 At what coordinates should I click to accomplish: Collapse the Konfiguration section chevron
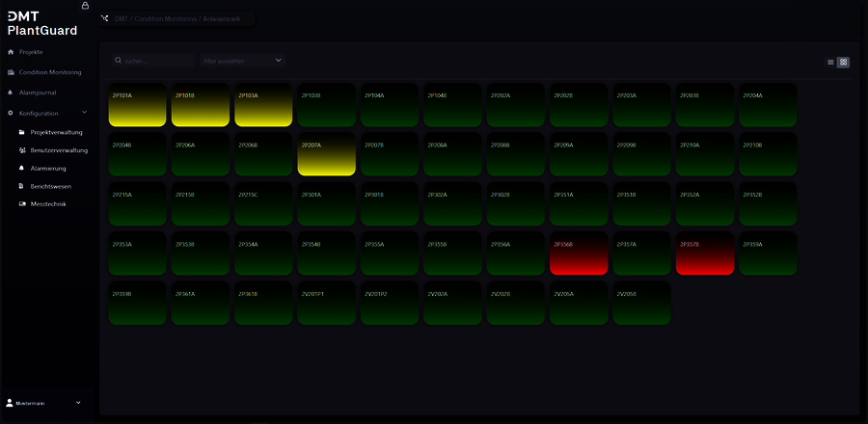85,113
